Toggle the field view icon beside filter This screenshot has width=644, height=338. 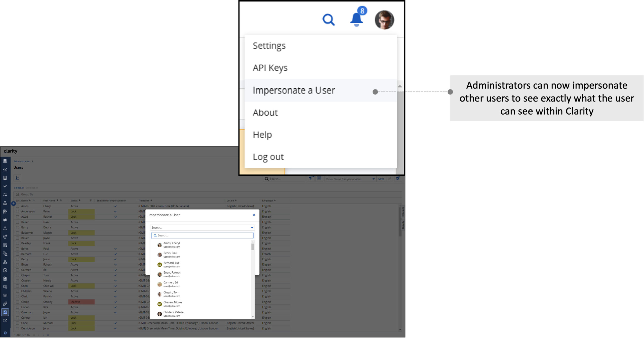[319, 178]
